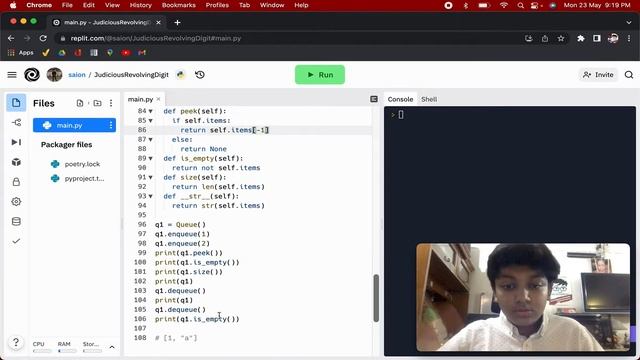
Task: Select main.py in the file tree
Action: click(x=74, y=125)
